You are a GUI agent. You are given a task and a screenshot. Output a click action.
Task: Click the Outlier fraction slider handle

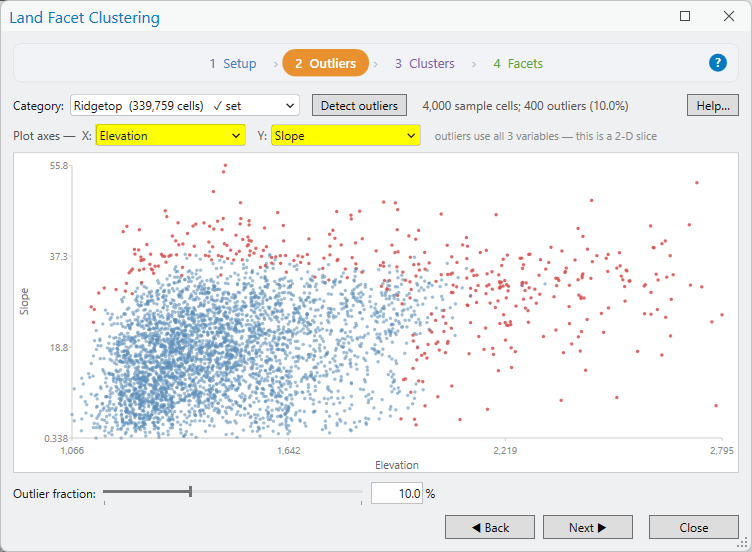pyautogui.click(x=190, y=492)
